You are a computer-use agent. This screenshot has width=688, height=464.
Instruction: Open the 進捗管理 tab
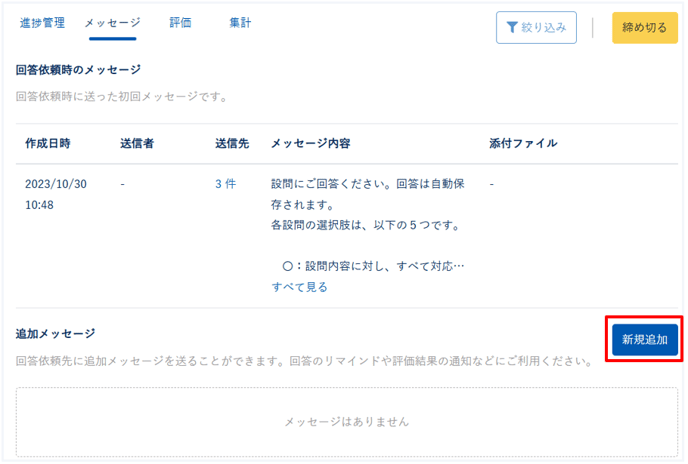coord(42,23)
